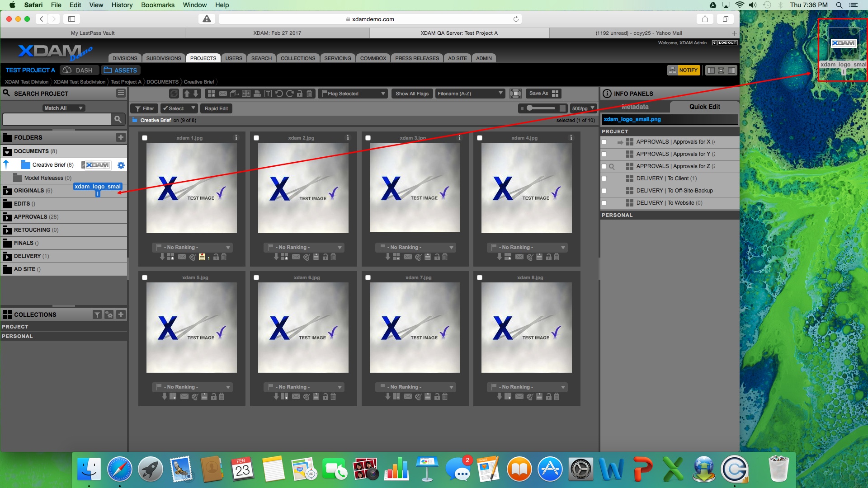Open the Flag Selected dropdown
This screenshot has width=868, height=488.
(353, 94)
